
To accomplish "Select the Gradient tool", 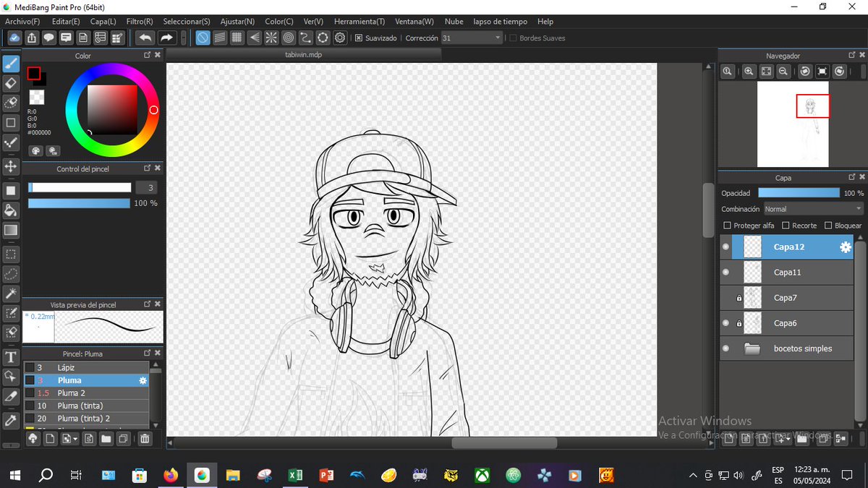I will tap(11, 230).
